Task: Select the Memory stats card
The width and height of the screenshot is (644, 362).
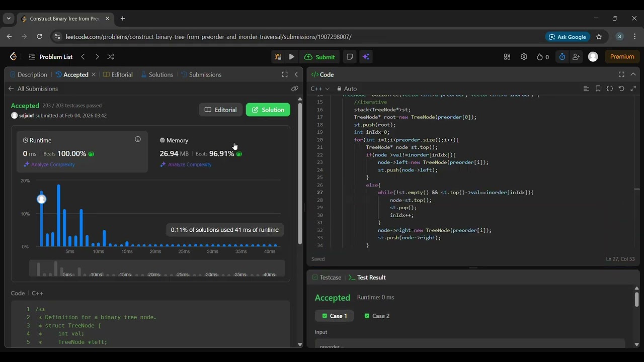Action: [x=219, y=151]
